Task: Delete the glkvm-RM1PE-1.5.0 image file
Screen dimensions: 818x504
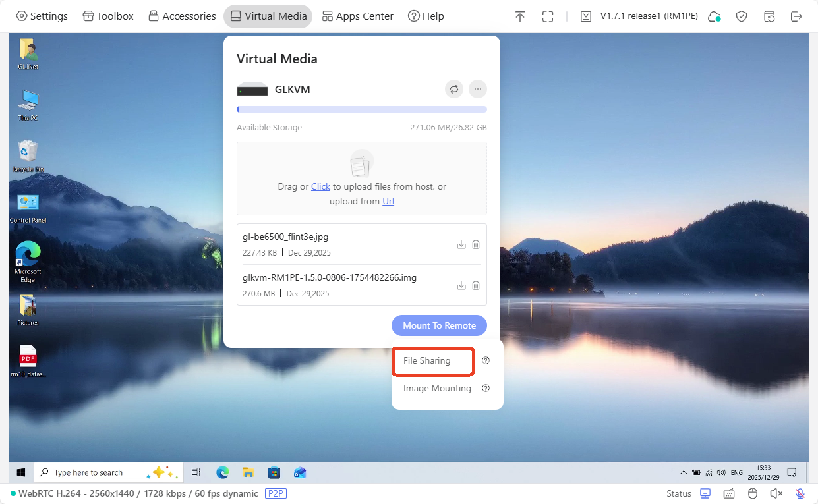Action: pyautogui.click(x=476, y=285)
